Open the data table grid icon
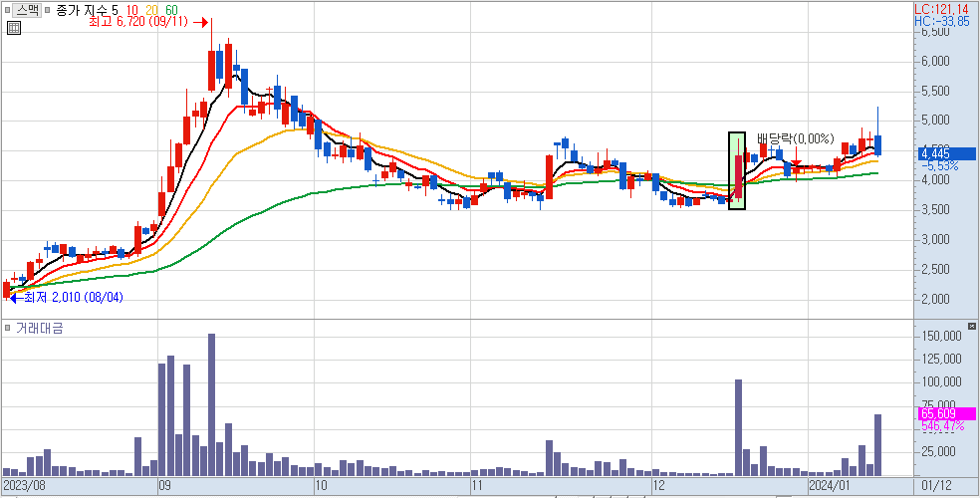Screen dimensions: 980x498 tap(14, 28)
